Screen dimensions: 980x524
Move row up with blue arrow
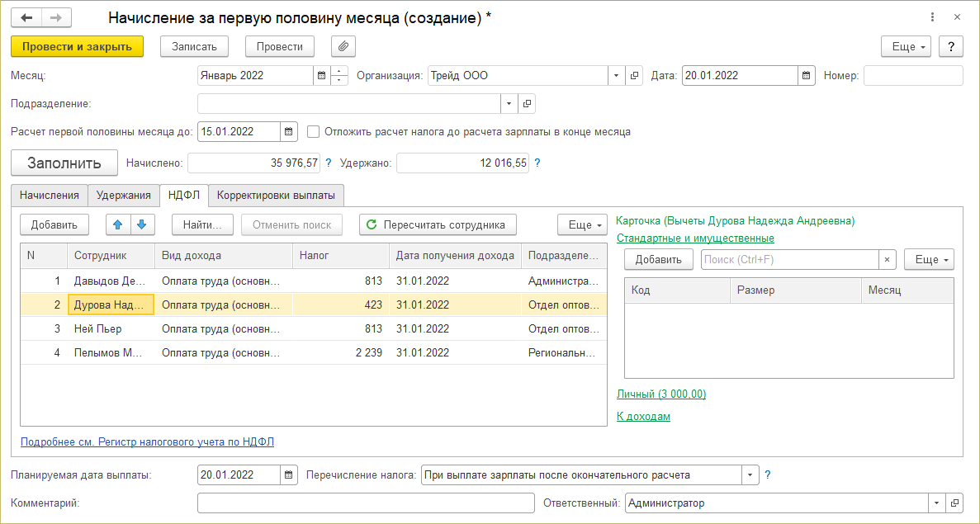(119, 224)
